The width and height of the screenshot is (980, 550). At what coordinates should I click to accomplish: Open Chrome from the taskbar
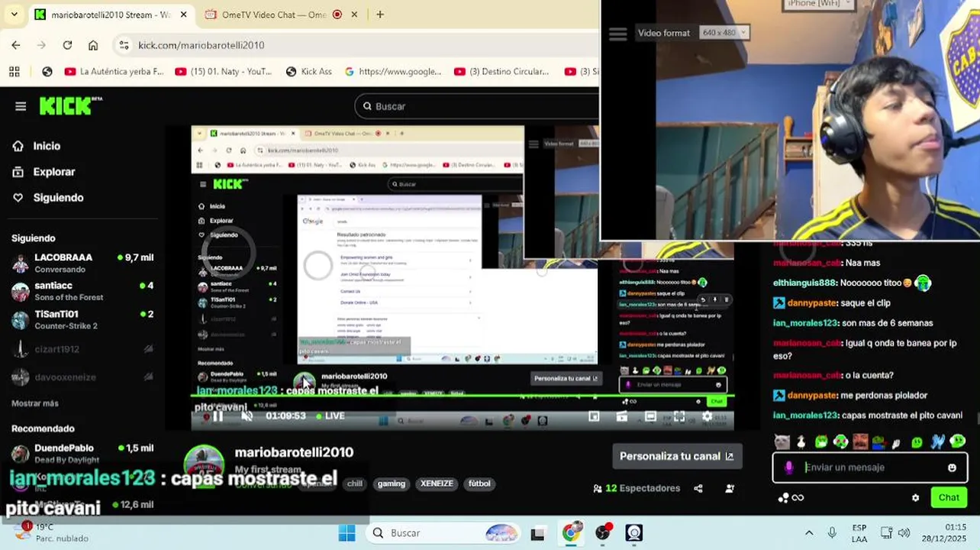(x=571, y=533)
